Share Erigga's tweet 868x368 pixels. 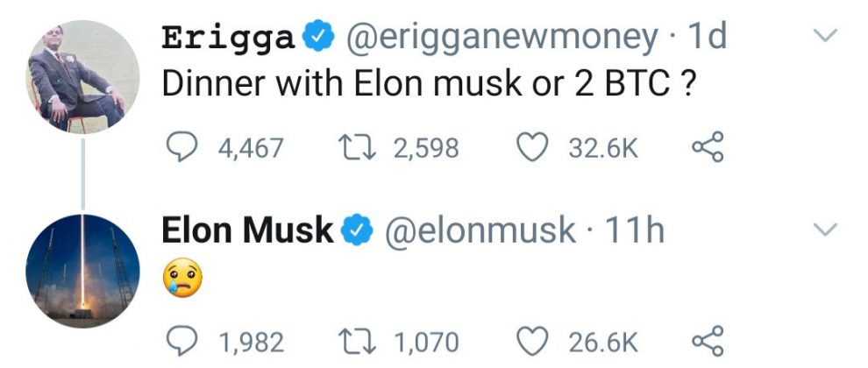click(708, 148)
